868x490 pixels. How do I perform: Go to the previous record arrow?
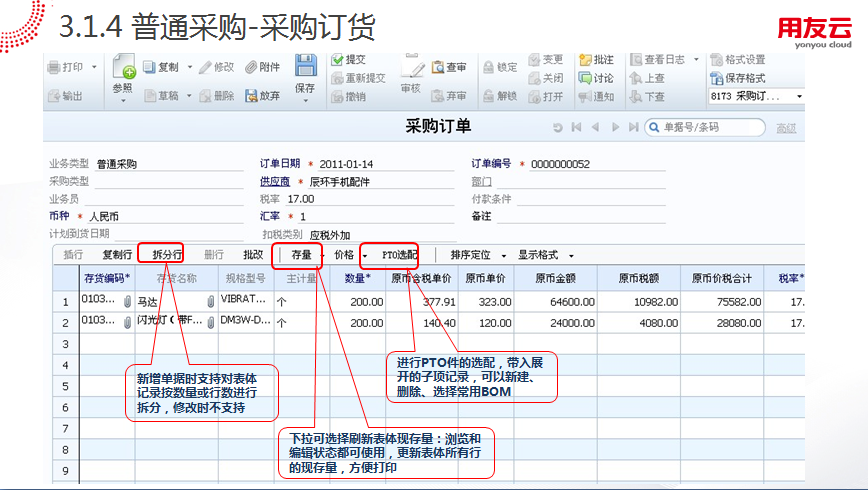pyautogui.click(x=596, y=127)
